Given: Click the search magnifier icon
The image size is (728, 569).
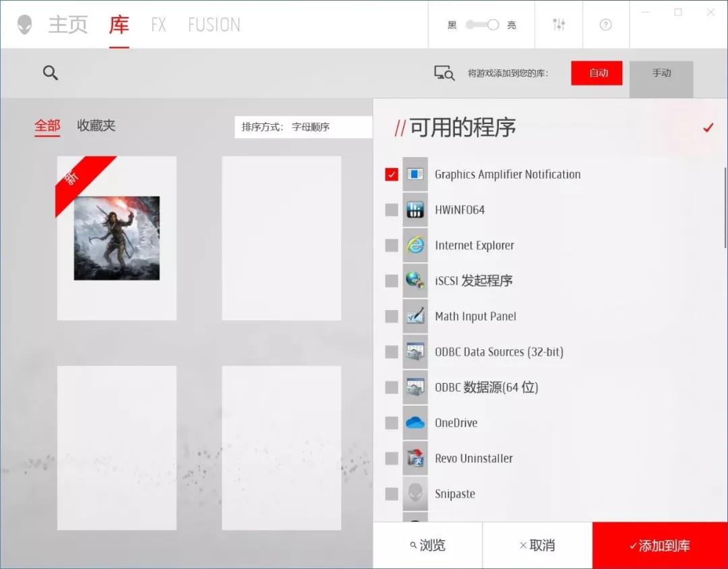Looking at the screenshot, I should (51, 73).
